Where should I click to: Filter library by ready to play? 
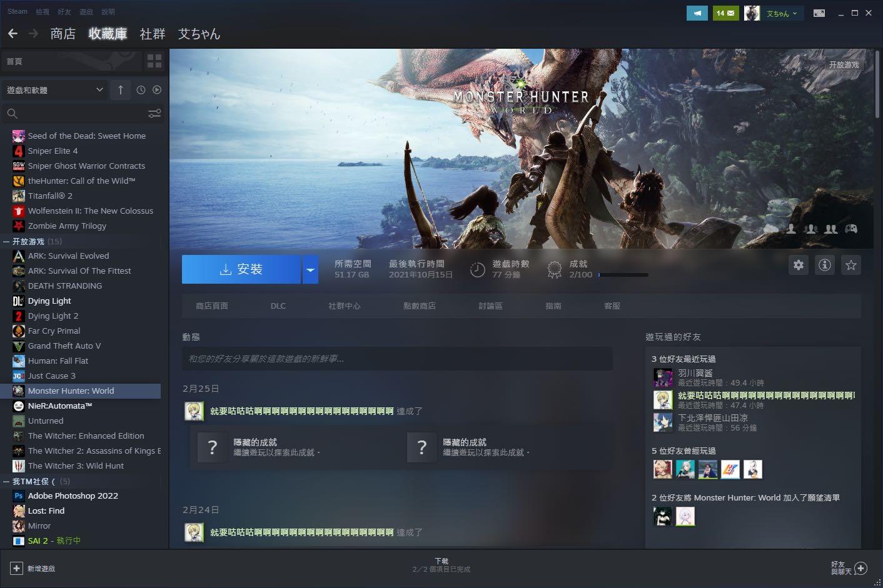pyautogui.click(x=157, y=90)
